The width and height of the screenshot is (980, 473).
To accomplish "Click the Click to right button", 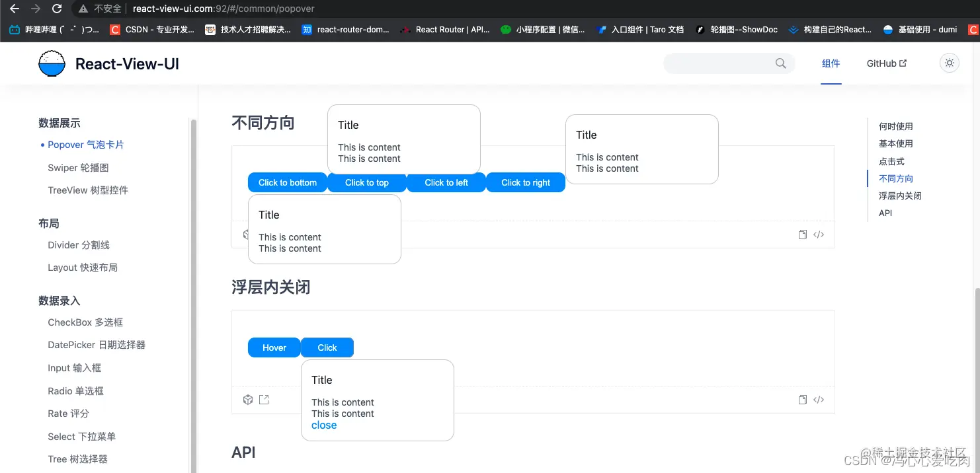I will 526,182.
